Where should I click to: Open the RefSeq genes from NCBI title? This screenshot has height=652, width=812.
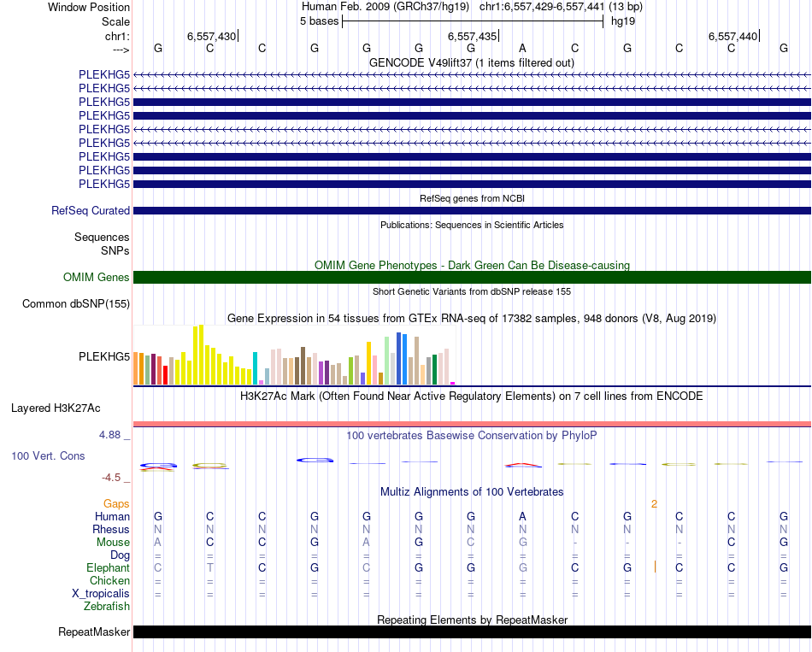pos(472,198)
